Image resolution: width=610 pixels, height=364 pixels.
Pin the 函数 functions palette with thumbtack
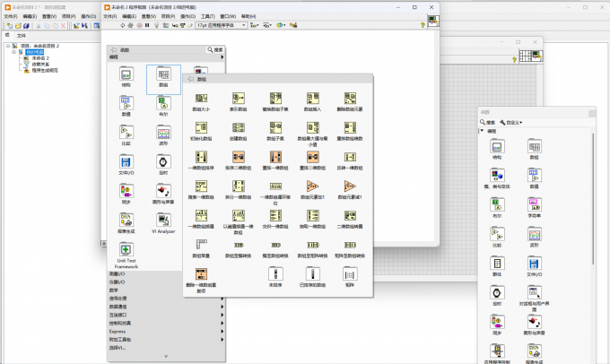click(x=113, y=50)
